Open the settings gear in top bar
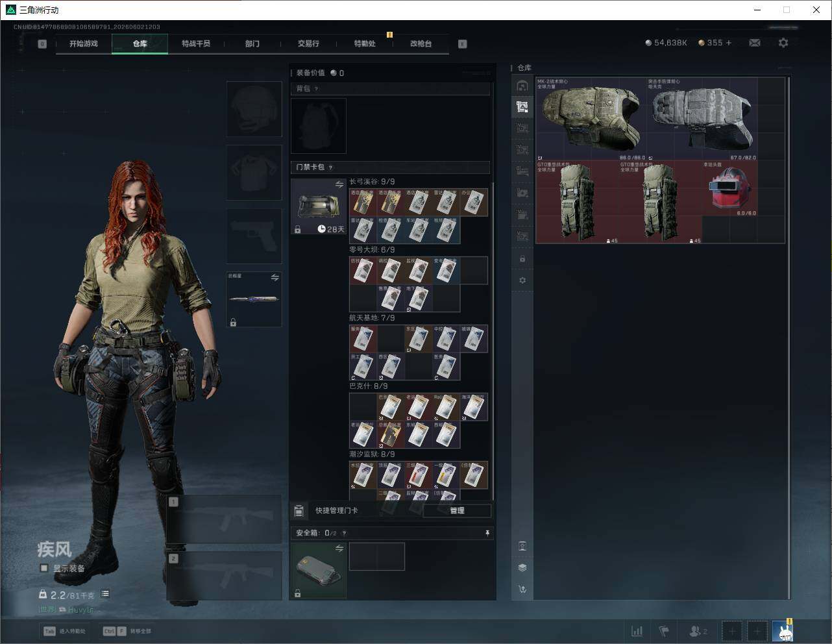The height and width of the screenshot is (644, 832). (x=783, y=43)
